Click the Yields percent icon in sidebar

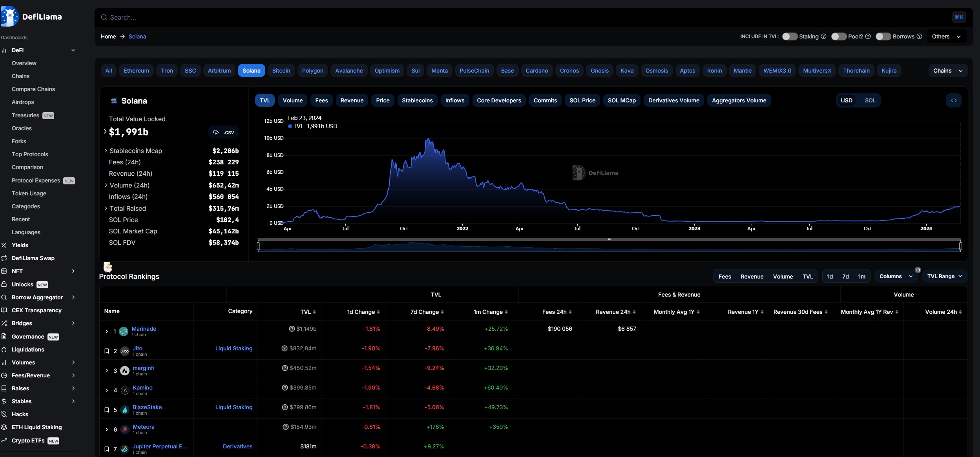(4, 245)
